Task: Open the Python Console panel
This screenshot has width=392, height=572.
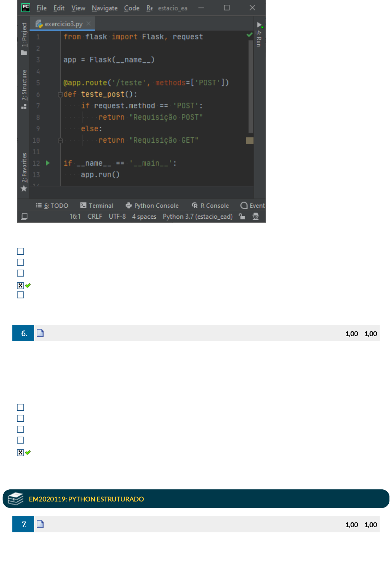Action: 152,206
